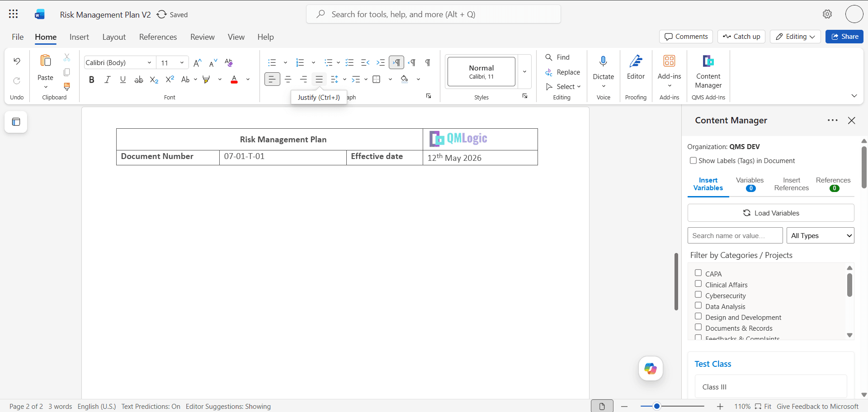Check Design and Development category
Image resolution: width=868 pixels, height=412 pixels.
coord(698,316)
